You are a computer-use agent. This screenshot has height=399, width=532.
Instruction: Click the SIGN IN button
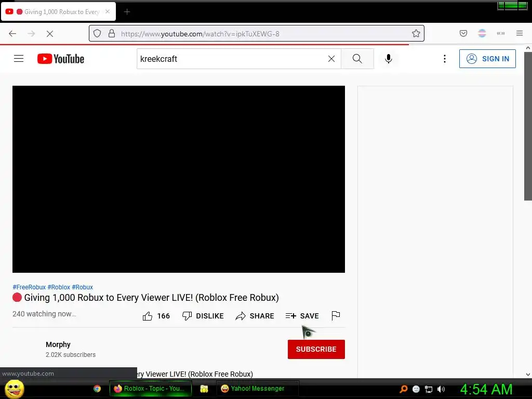click(487, 59)
